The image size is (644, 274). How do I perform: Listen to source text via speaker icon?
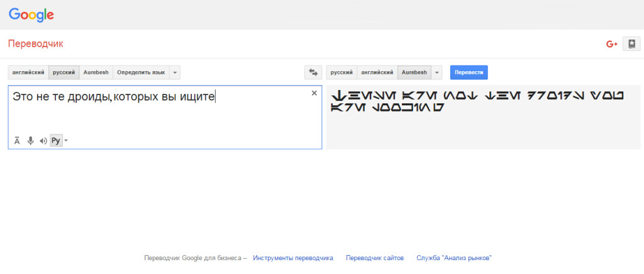(43, 141)
